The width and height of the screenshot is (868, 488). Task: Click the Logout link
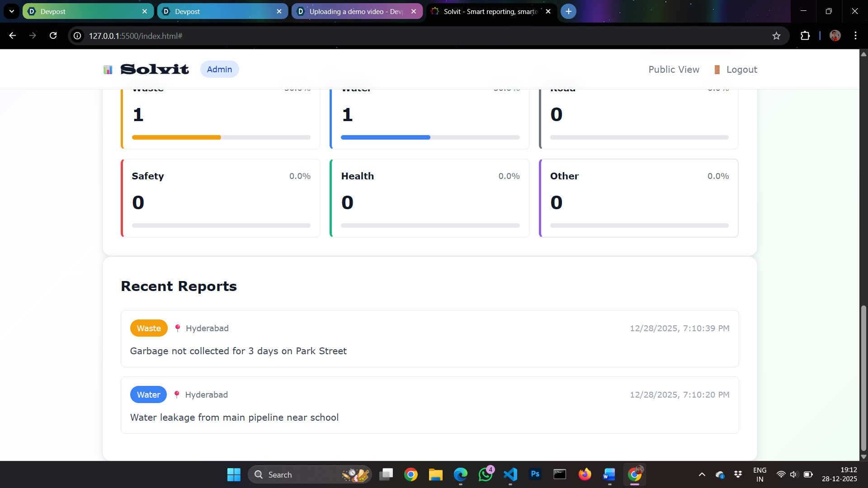(x=736, y=70)
